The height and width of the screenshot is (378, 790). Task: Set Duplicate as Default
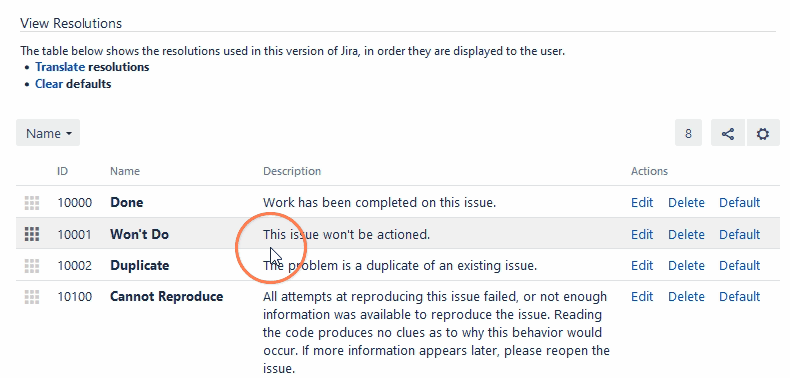[x=740, y=266]
